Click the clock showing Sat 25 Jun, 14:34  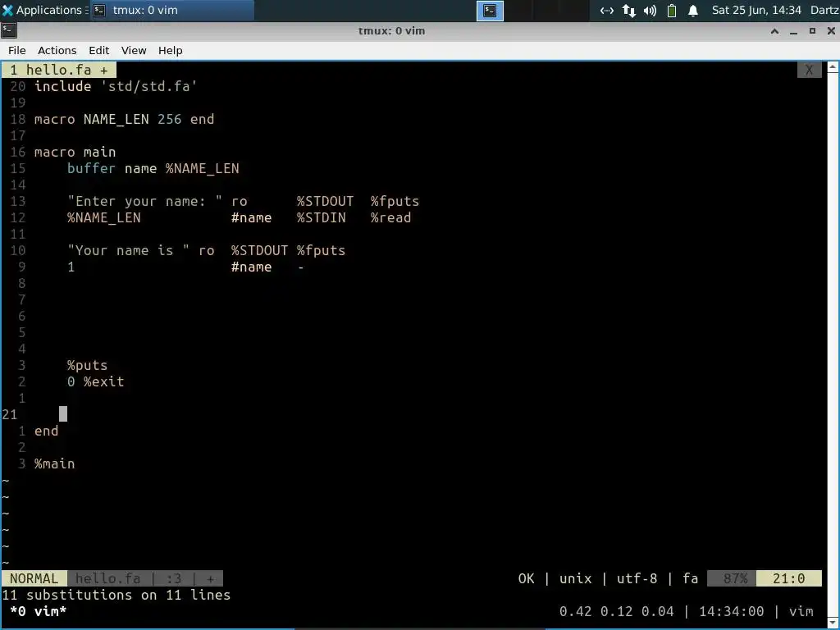pos(756,10)
